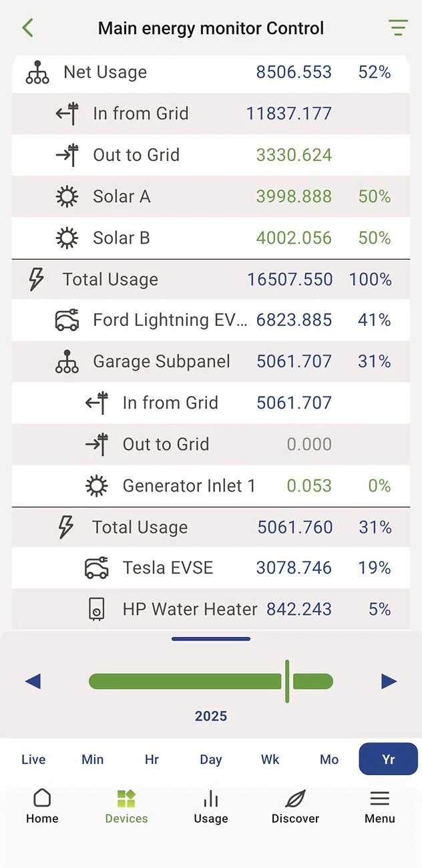Image resolution: width=422 pixels, height=868 pixels.
Task: Switch to the Live view tab
Action: point(33,759)
